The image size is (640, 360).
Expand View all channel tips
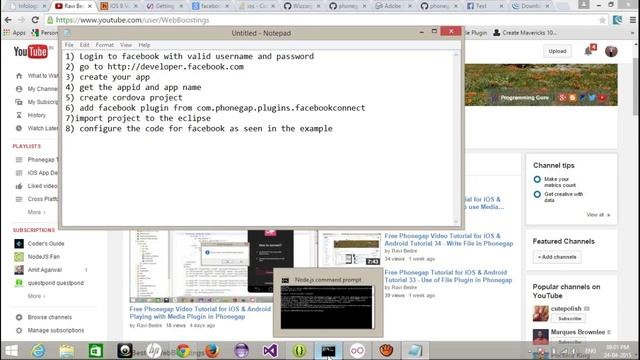(598, 215)
